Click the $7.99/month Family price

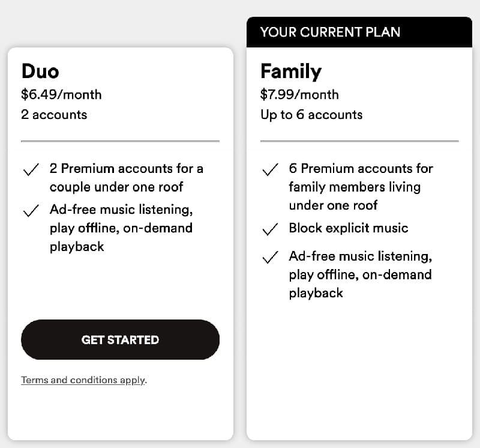[299, 95]
